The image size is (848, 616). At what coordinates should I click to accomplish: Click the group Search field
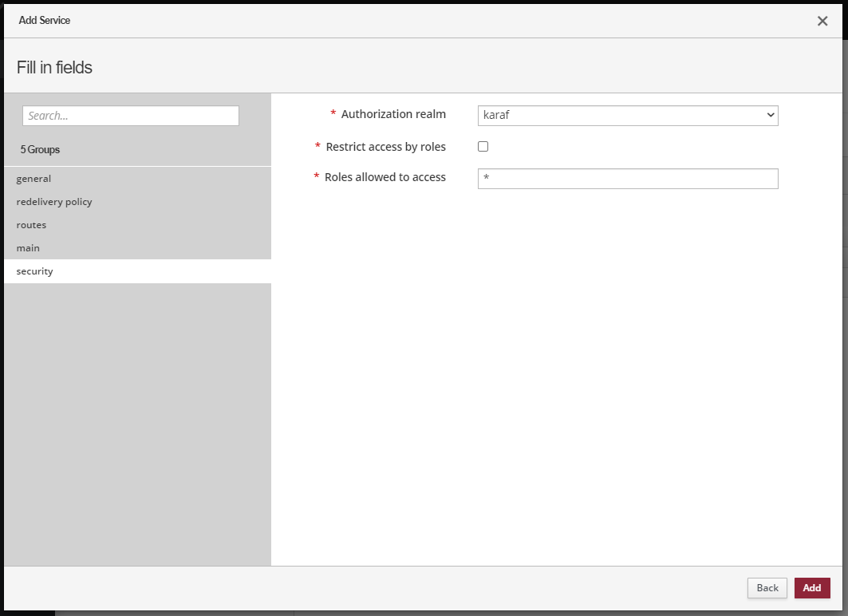pyautogui.click(x=131, y=116)
